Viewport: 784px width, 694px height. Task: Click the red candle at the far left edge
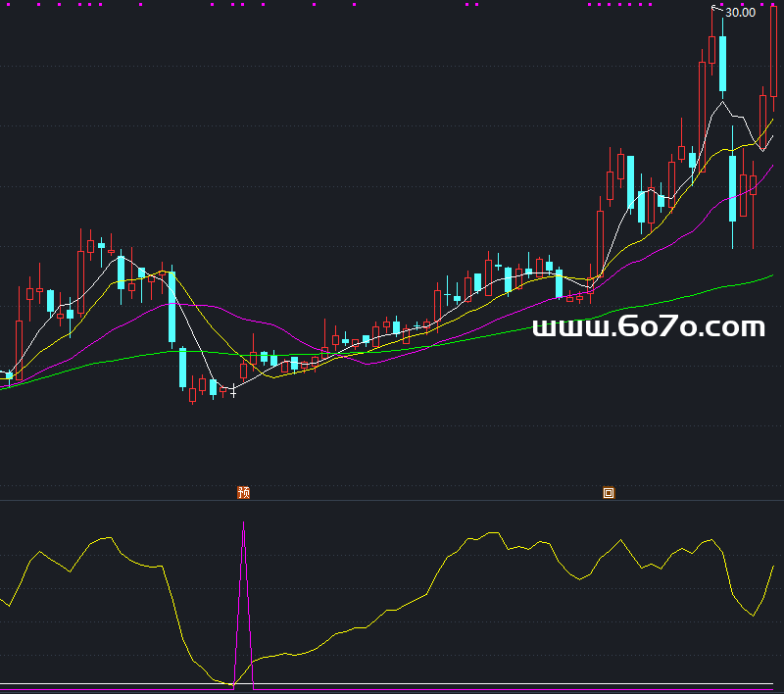[x=19, y=343]
